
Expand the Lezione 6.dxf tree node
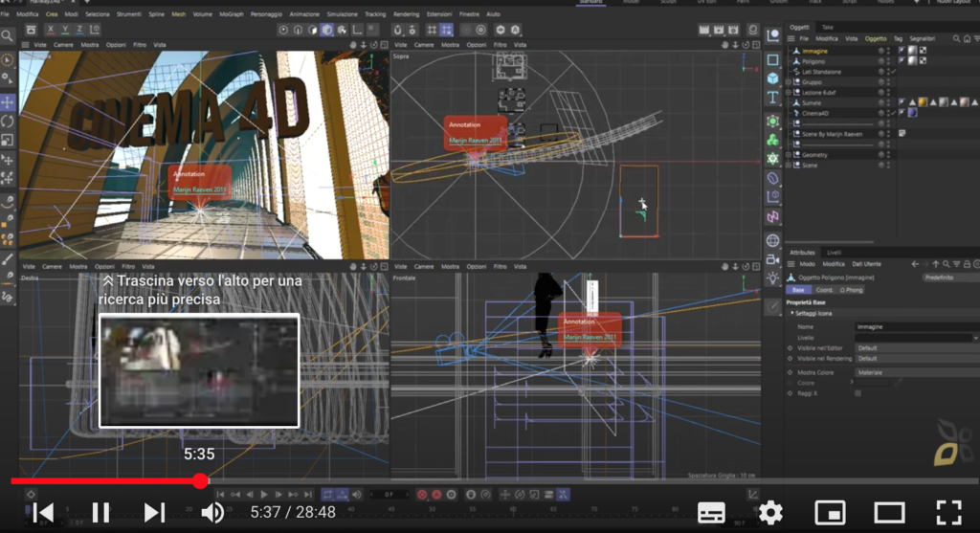(789, 93)
